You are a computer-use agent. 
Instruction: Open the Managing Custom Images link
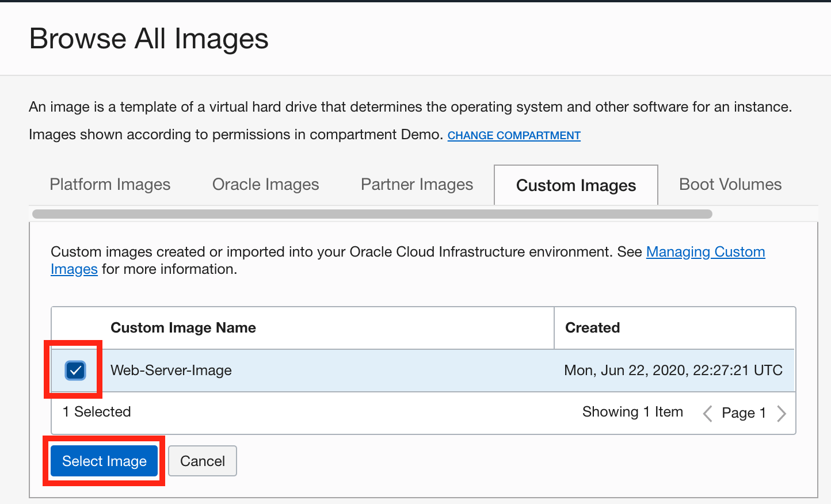click(x=705, y=252)
